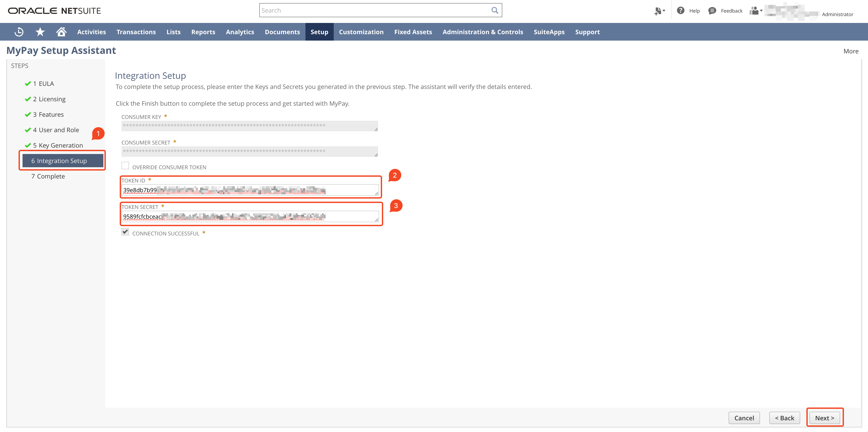Open the recent records clock icon
The height and width of the screenshot is (432, 868).
[x=19, y=32]
